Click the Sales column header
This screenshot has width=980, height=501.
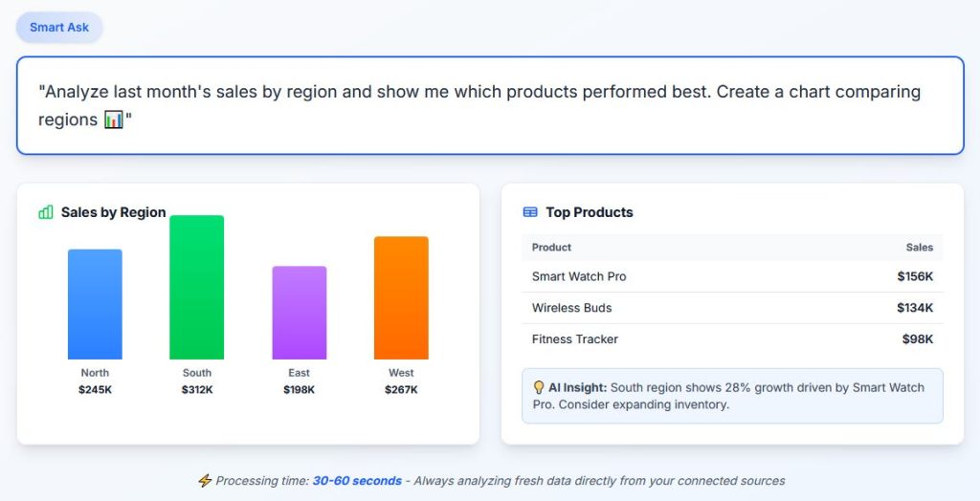919,248
